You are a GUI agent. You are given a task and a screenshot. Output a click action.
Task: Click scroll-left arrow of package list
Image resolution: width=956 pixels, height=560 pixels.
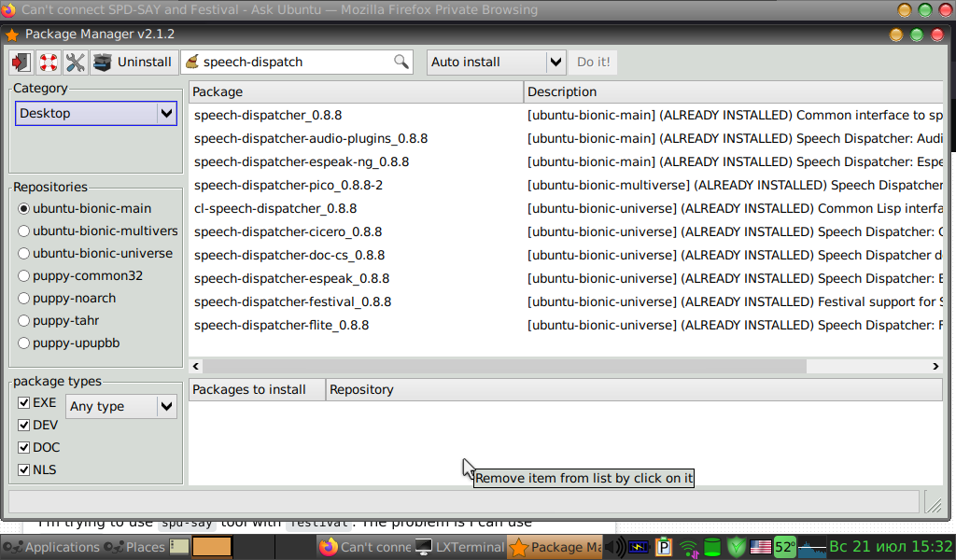196,366
